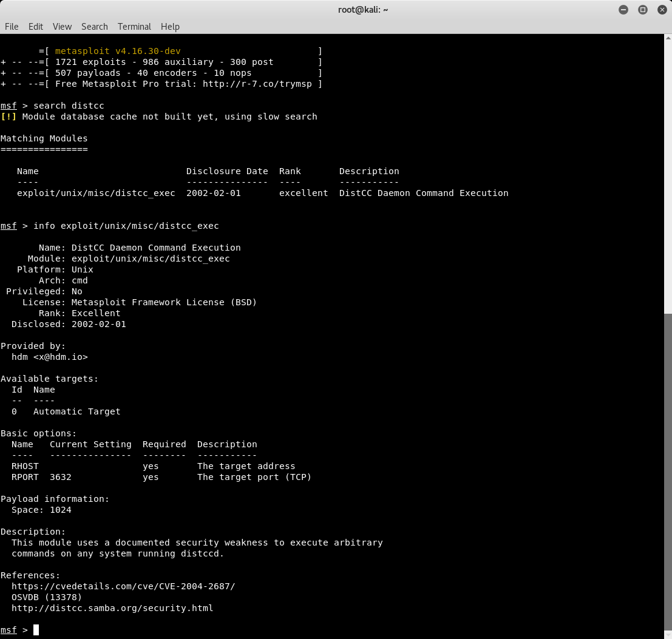672x639 pixels.
Task: Click the 'Arch: cmd' line
Action: click(63, 280)
